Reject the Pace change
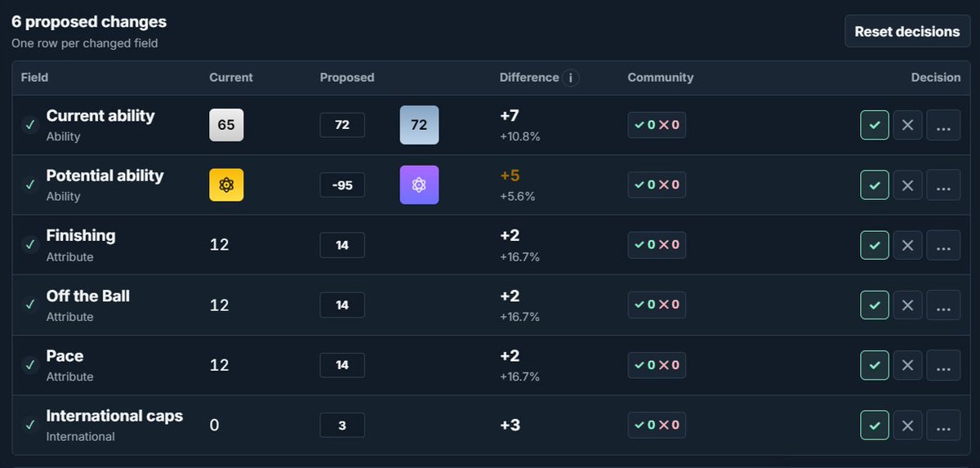This screenshot has height=468, width=980. [907, 365]
